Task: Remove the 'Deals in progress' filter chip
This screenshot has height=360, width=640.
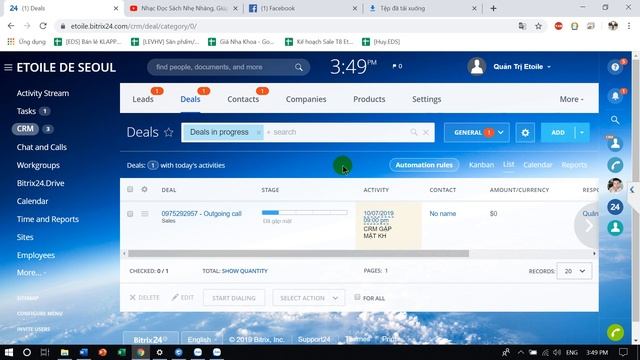Action: click(258, 132)
